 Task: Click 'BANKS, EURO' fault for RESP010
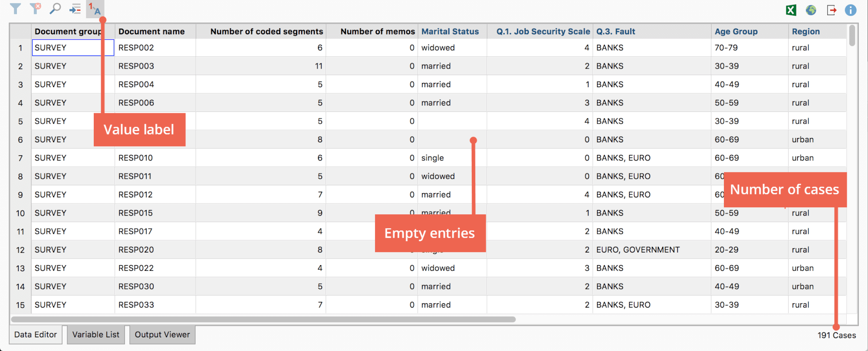(623, 158)
